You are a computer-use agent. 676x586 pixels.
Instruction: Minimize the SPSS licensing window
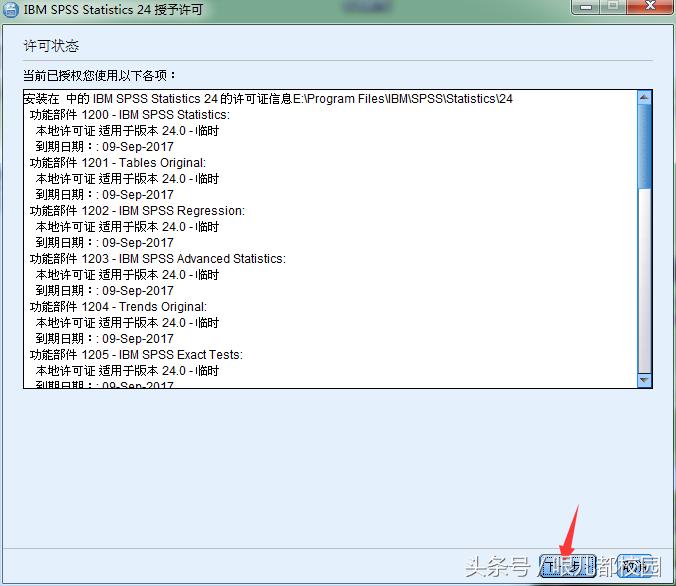point(585,6)
